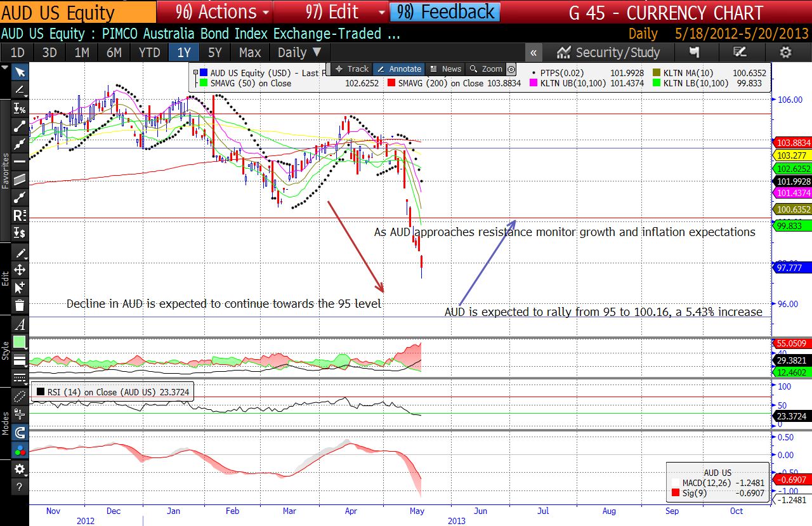
Task: Select the Max time range
Action: [250, 53]
